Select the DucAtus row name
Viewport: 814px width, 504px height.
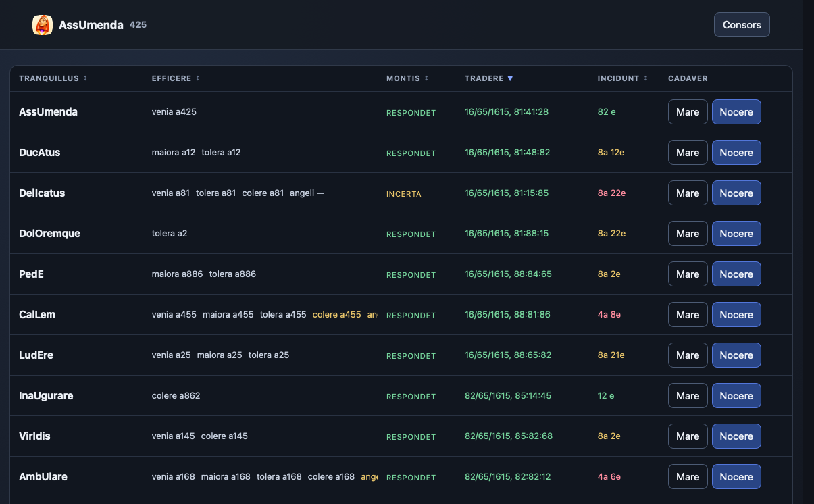point(40,153)
